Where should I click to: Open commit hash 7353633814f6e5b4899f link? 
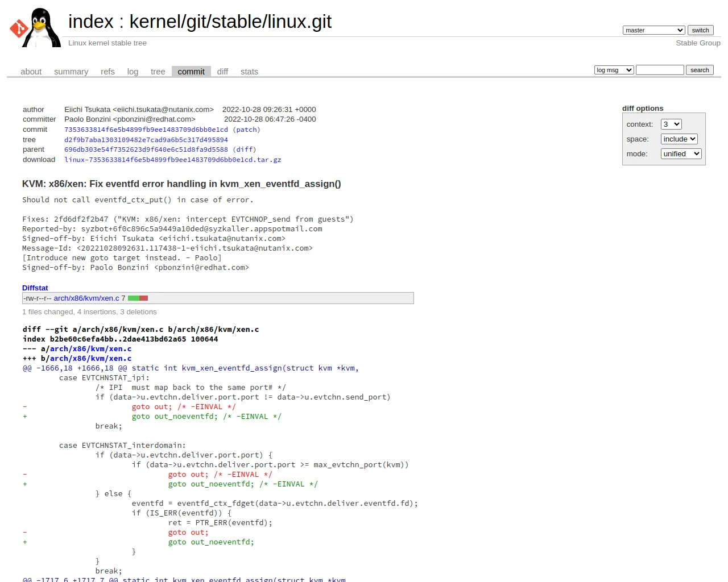coord(146,130)
